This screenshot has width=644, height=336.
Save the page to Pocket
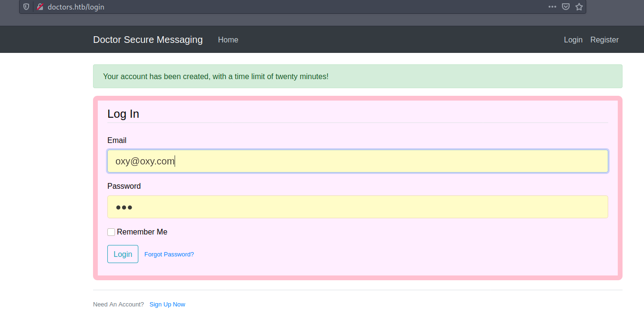[566, 7]
